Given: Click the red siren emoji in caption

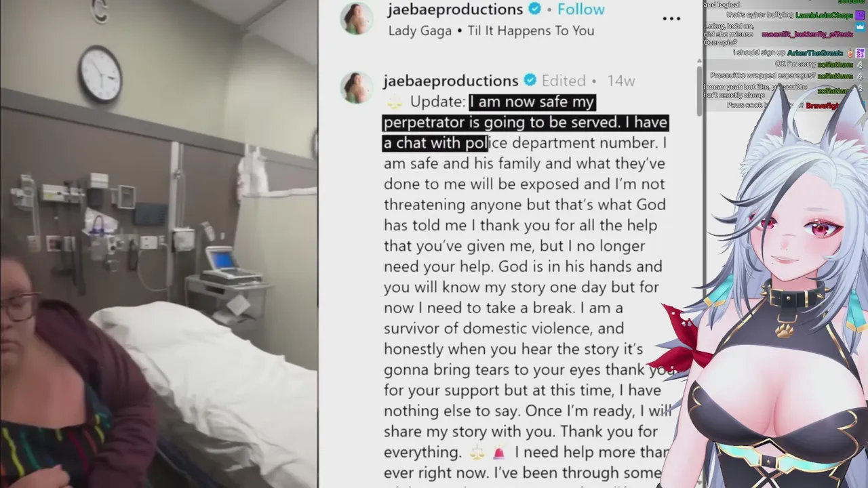Looking at the screenshot, I should [x=499, y=452].
